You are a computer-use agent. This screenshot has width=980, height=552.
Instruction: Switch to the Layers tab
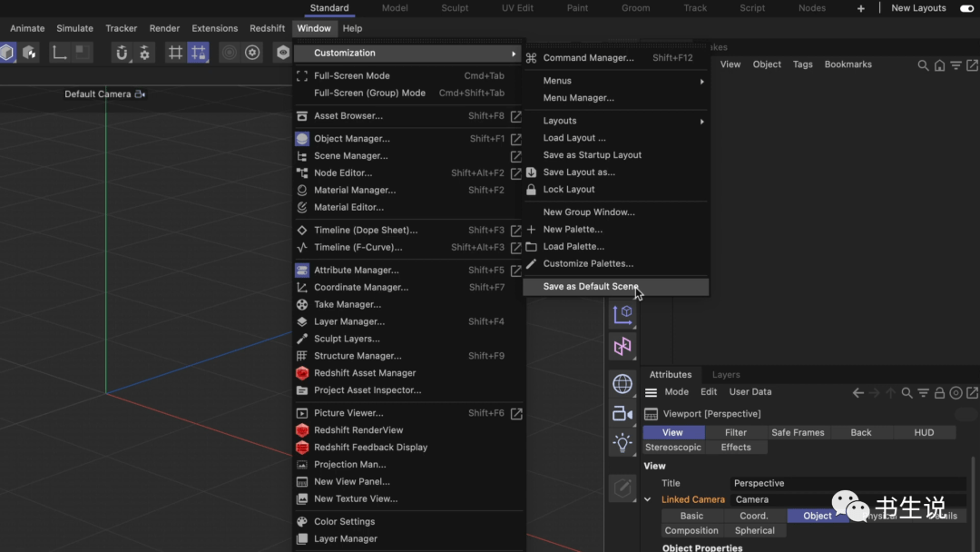click(725, 374)
